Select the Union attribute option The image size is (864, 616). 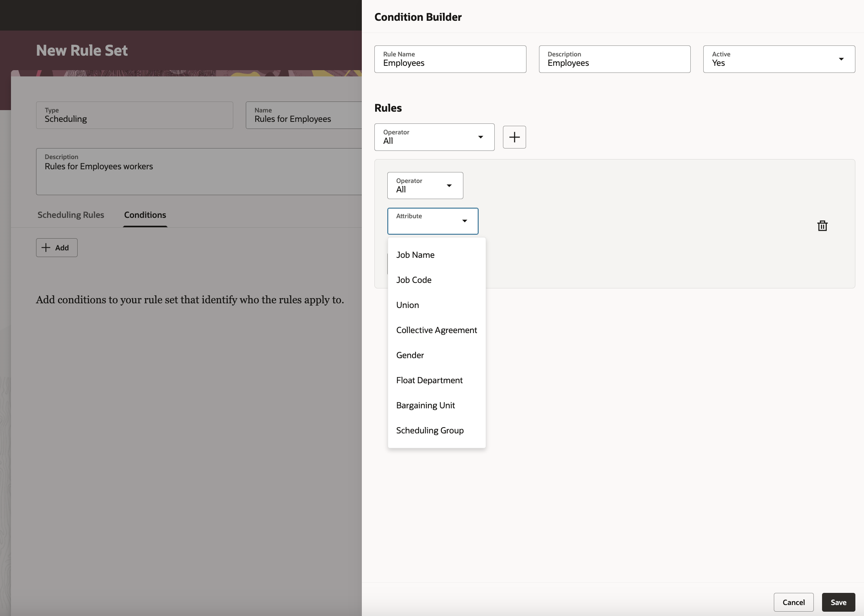407,305
